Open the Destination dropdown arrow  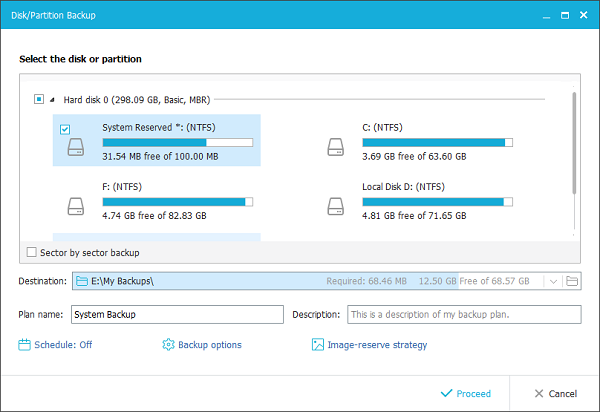[553, 282]
